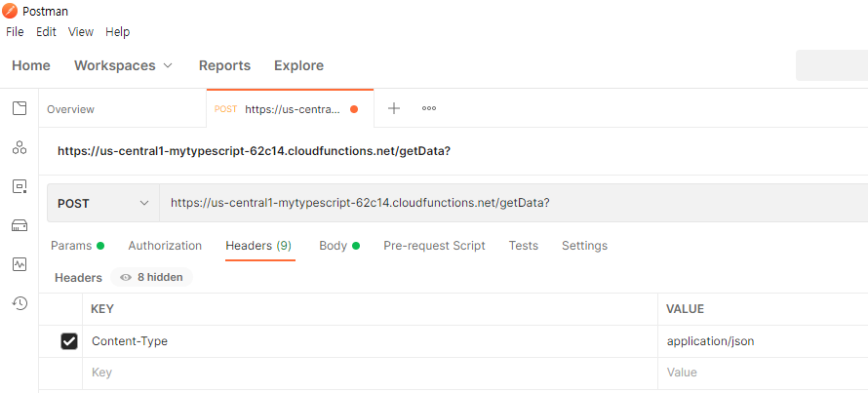Image resolution: width=868 pixels, height=393 pixels.
Task: Open the Edit menu
Action: 46,32
